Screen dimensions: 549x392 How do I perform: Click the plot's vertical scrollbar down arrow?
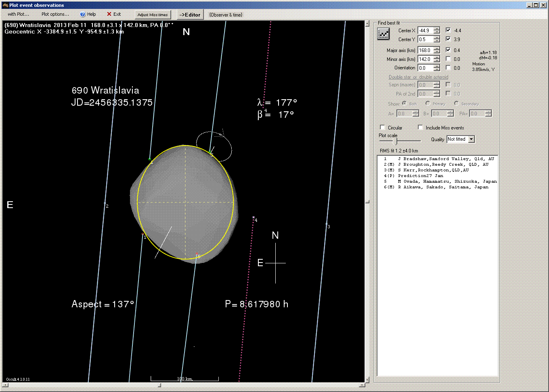(x=367, y=379)
